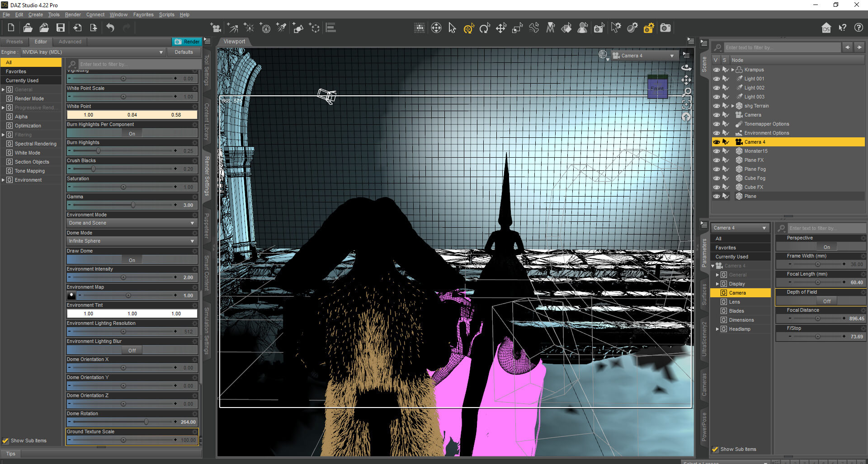Select the Universal tool circle icon
The width and height of the screenshot is (868, 464).
468,28
